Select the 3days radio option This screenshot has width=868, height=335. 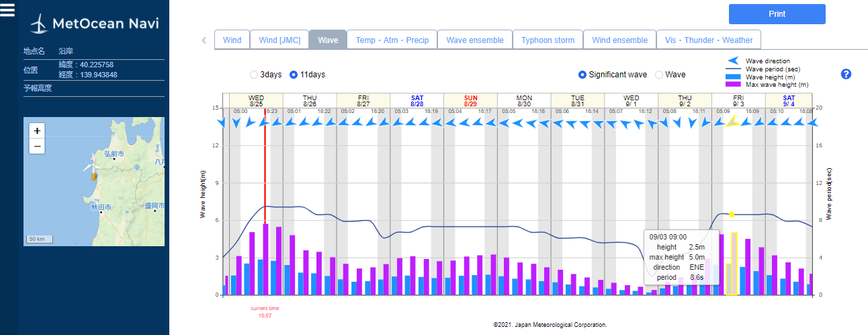point(254,75)
